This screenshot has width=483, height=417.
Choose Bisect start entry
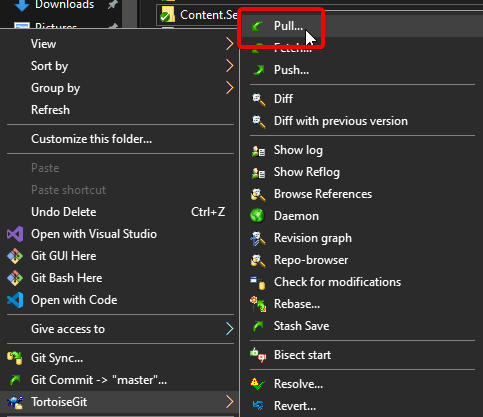[362, 355]
